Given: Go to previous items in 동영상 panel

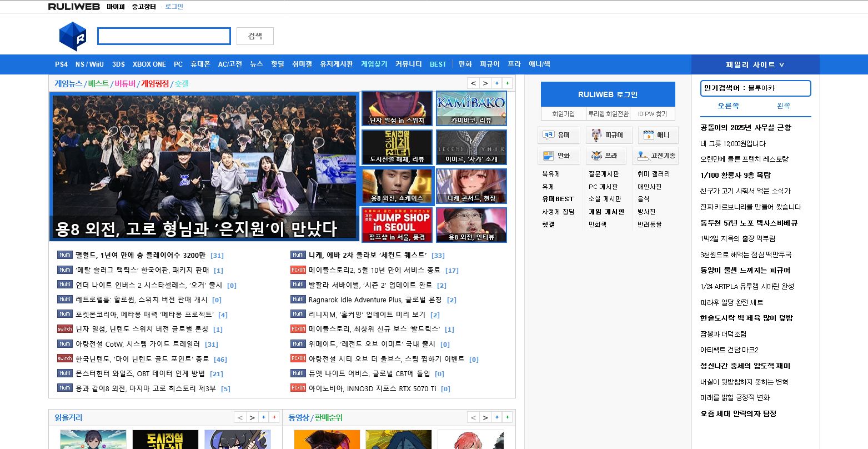Looking at the screenshot, I should (x=473, y=417).
